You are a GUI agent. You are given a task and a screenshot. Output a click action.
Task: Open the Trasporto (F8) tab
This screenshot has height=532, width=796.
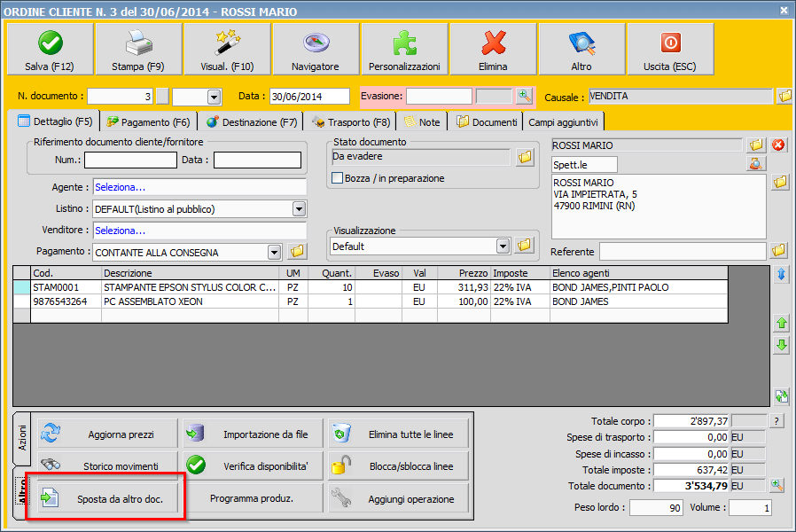[x=351, y=121]
